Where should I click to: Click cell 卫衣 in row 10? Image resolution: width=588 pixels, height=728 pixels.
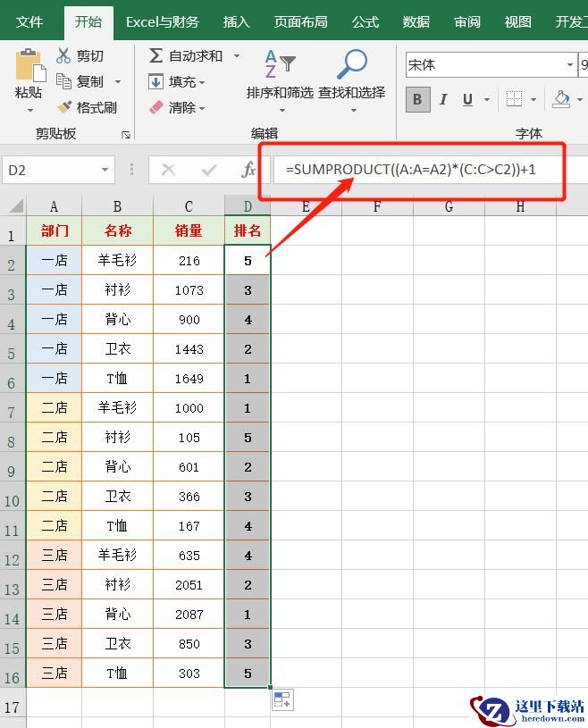coord(117,497)
